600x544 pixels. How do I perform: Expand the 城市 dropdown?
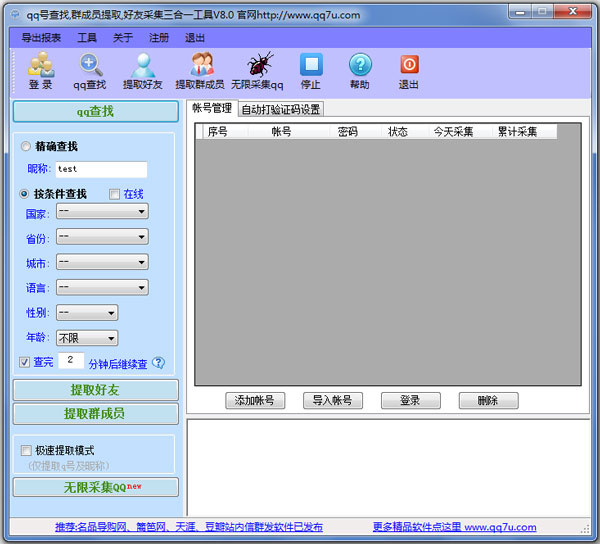point(102,262)
